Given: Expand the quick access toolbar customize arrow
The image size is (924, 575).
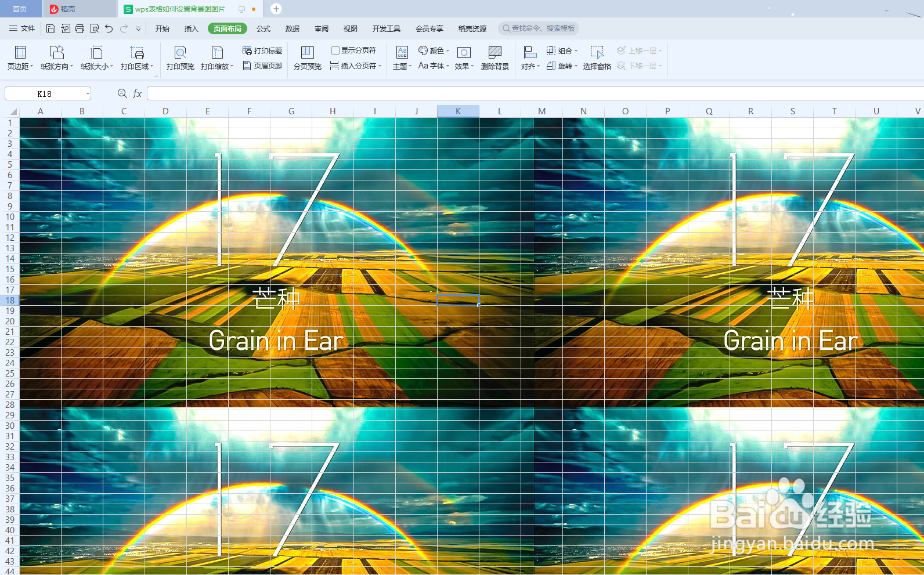Looking at the screenshot, I should tap(138, 28).
